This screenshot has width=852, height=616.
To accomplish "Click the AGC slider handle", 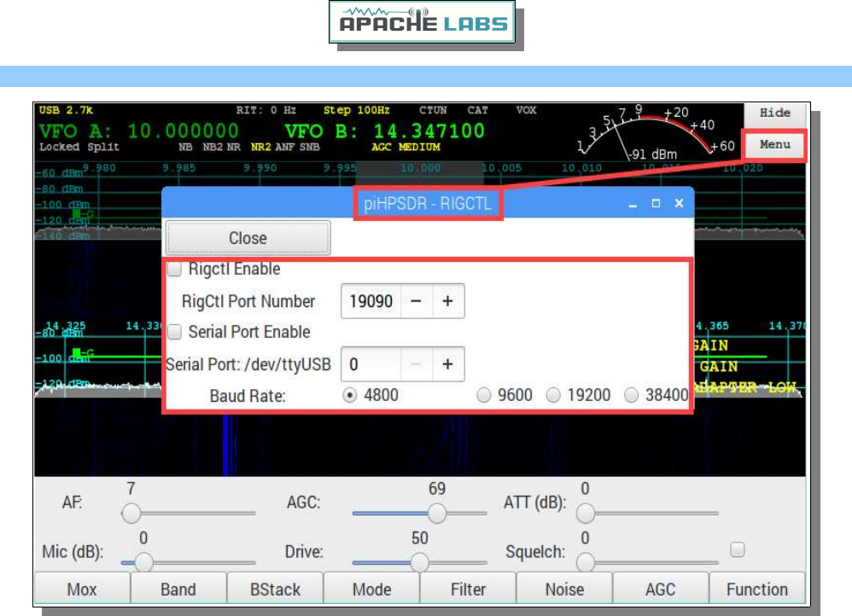I will coord(437,513).
